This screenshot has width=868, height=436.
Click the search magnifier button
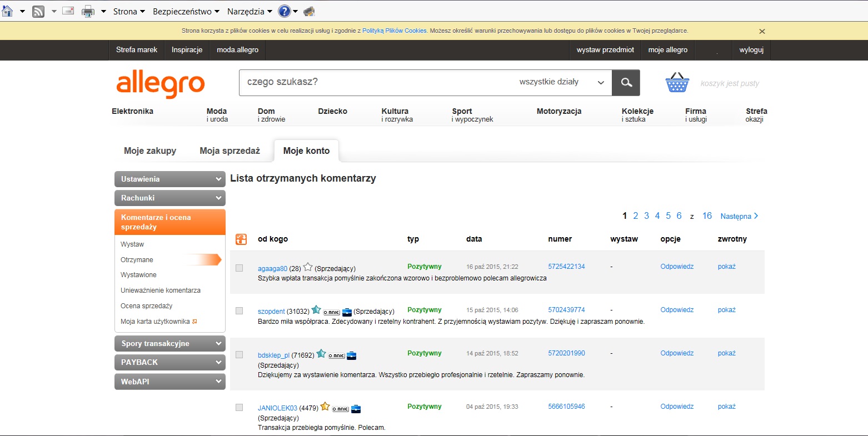(x=626, y=83)
